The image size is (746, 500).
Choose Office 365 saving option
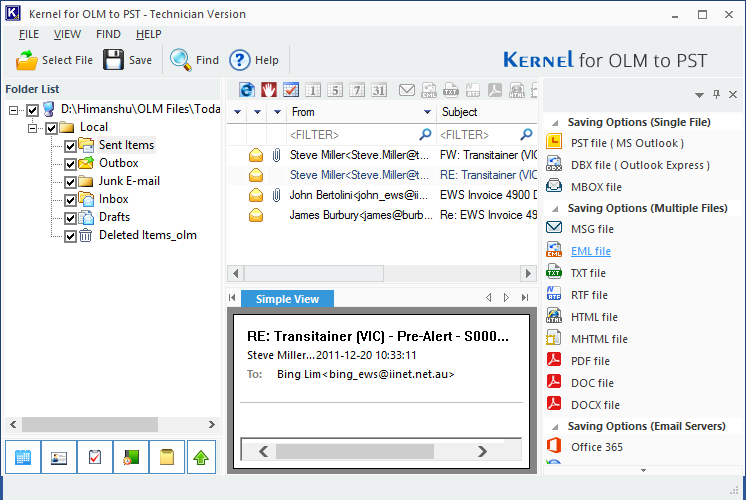(x=597, y=447)
